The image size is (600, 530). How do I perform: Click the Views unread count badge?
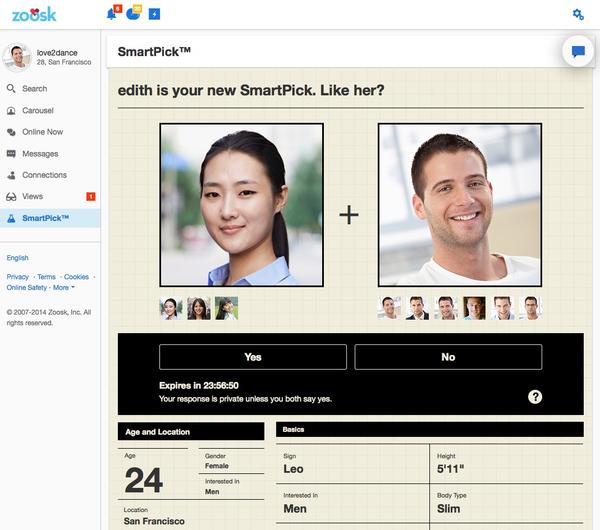click(91, 197)
